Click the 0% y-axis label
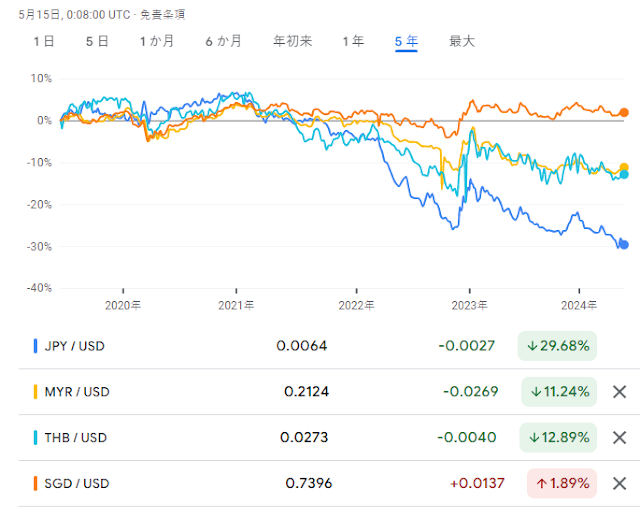The height and width of the screenshot is (518, 640). 44,121
